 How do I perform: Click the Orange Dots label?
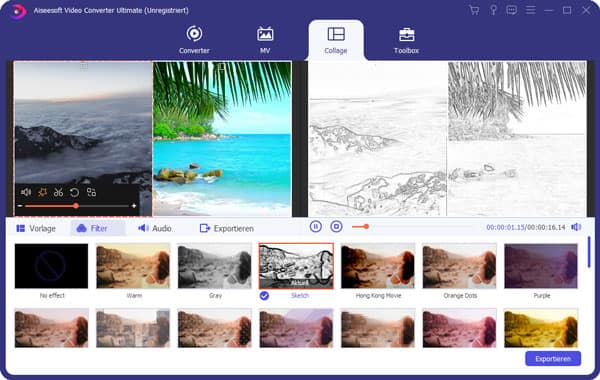coord(460,295)
